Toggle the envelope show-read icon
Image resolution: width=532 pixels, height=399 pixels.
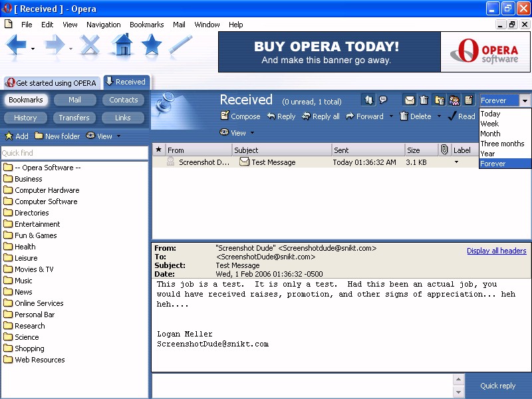(410, 100)
